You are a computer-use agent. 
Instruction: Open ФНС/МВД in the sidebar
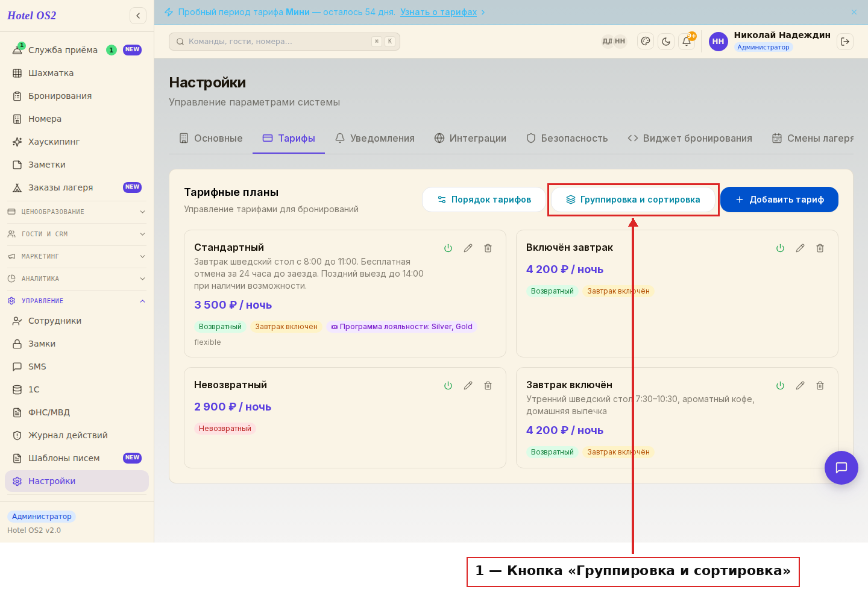77,412
